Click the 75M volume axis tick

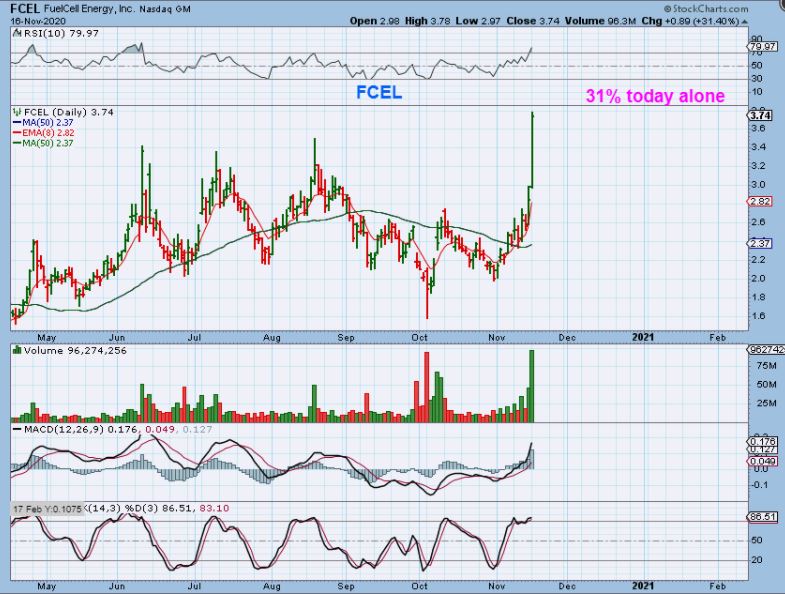click(766, 366)
